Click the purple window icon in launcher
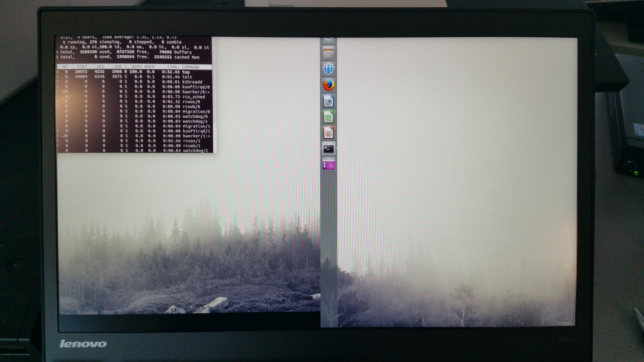644x362 pixels. point(329,165)
